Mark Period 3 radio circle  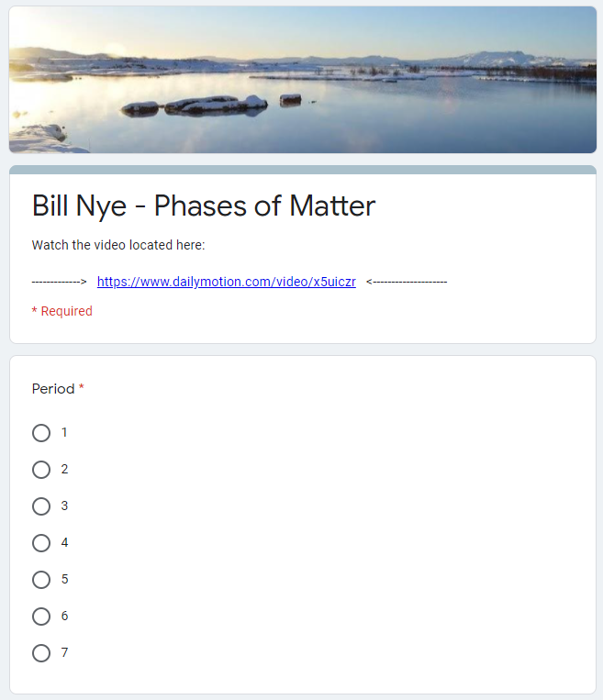click(x=41, y=506)
